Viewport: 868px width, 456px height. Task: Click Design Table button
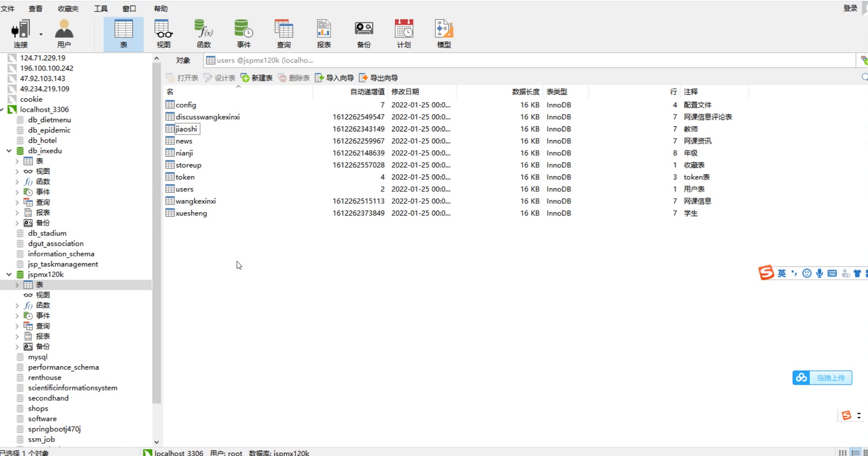pos(219,78)
